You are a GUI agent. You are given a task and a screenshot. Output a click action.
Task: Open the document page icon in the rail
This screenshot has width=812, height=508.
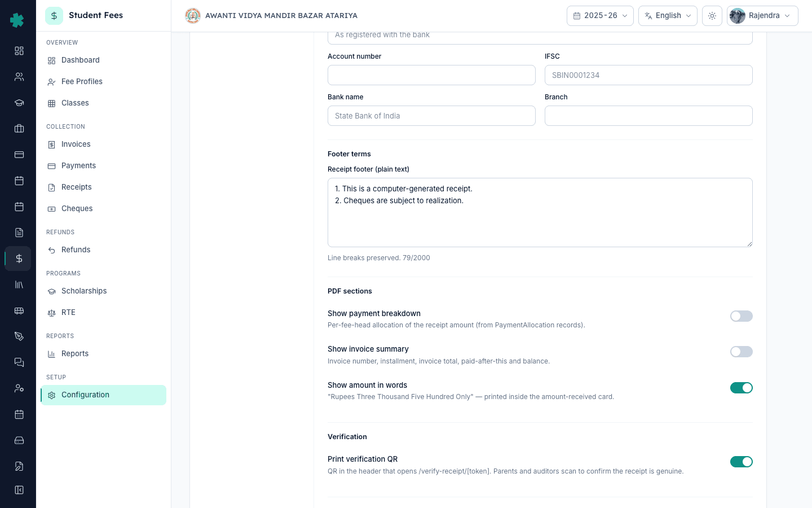click(19, 233)
